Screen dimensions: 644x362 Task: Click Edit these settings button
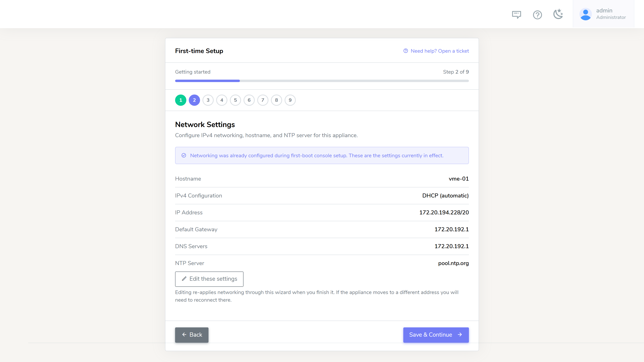coord(209,279)
